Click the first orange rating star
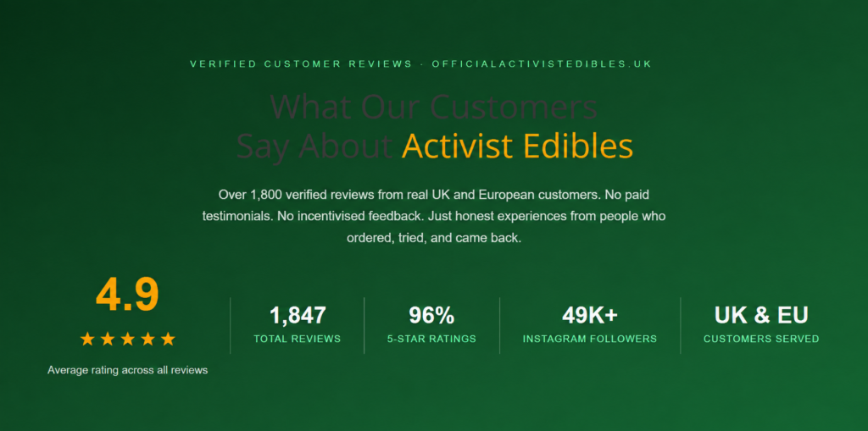This screenshot has height=431, width=868. 87,340
